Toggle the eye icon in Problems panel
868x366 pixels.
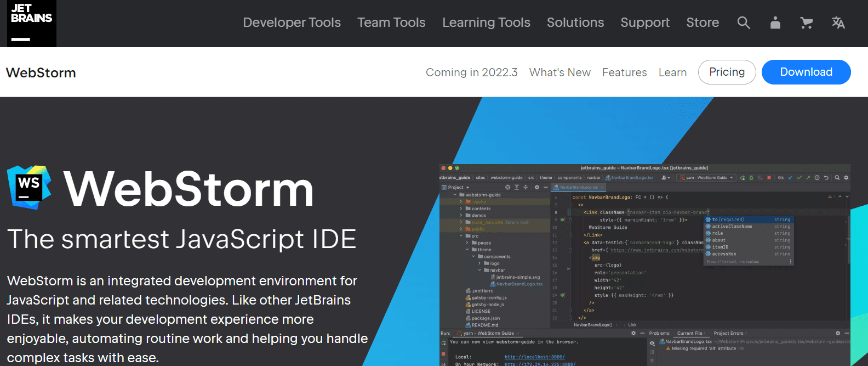[652, 343]
